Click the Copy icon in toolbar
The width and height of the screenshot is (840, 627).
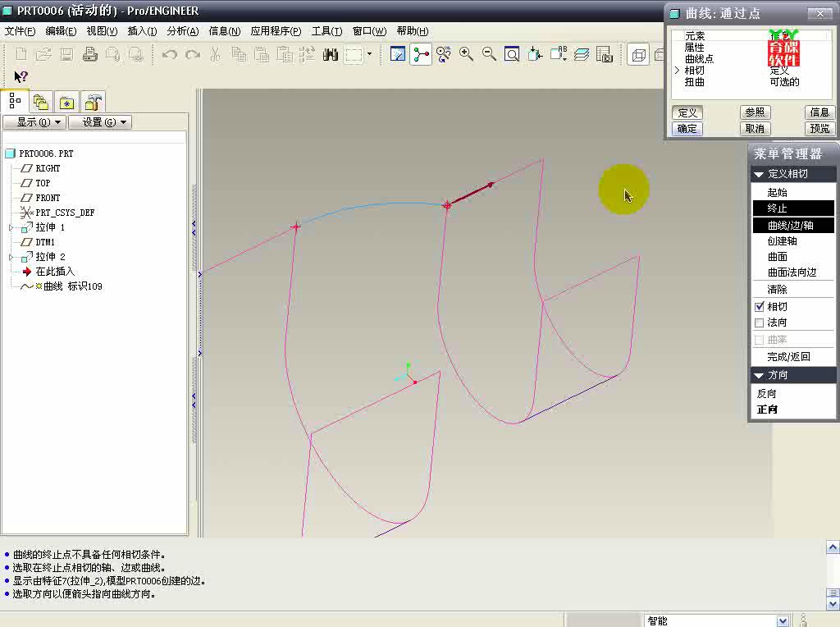[x=239, y=54]
